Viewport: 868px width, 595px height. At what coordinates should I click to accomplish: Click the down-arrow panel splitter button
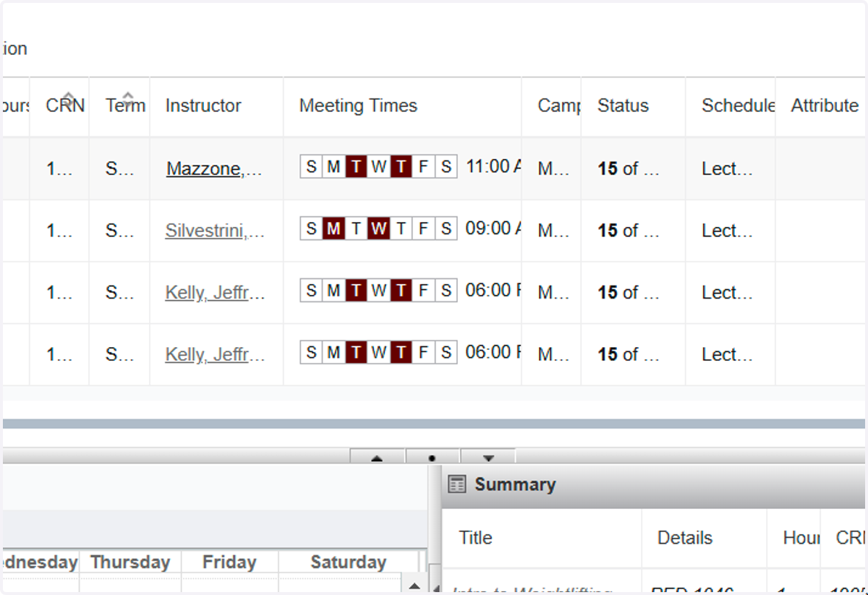tap(488, 457)
